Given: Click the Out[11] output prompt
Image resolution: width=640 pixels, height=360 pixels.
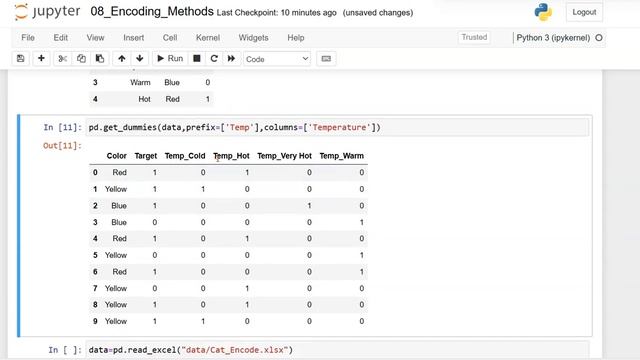Looking at the screenshot, I should 62,146.
